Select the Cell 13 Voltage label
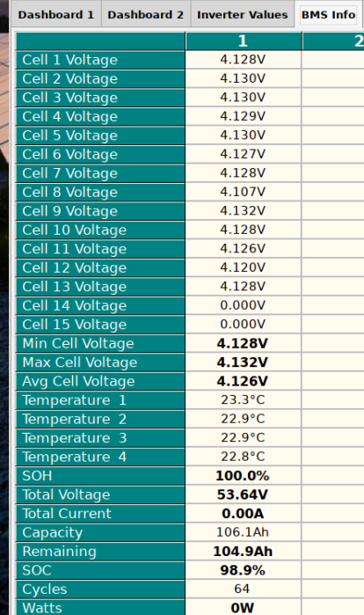Image resolution: width=364 pixels, height=615 pixels. tap(75, 287)
